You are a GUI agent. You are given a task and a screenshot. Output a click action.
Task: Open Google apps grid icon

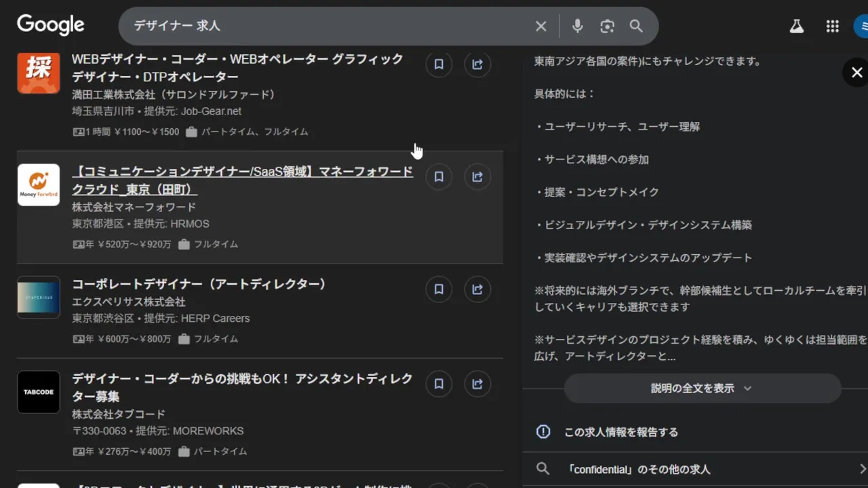pos(833,26)
